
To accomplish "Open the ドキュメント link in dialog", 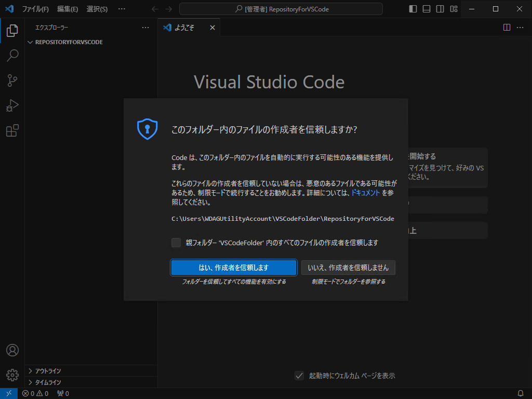I will pos(365,193).
